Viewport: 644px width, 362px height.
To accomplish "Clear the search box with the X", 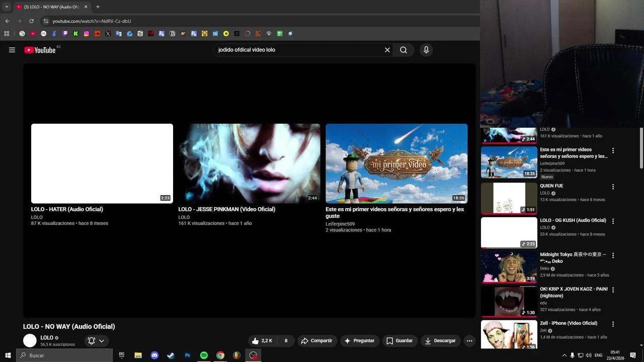I will [x=387, y=50].
